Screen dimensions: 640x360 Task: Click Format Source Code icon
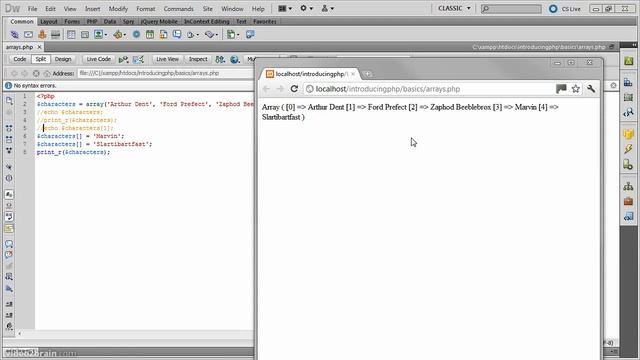[x=9, y=326]
